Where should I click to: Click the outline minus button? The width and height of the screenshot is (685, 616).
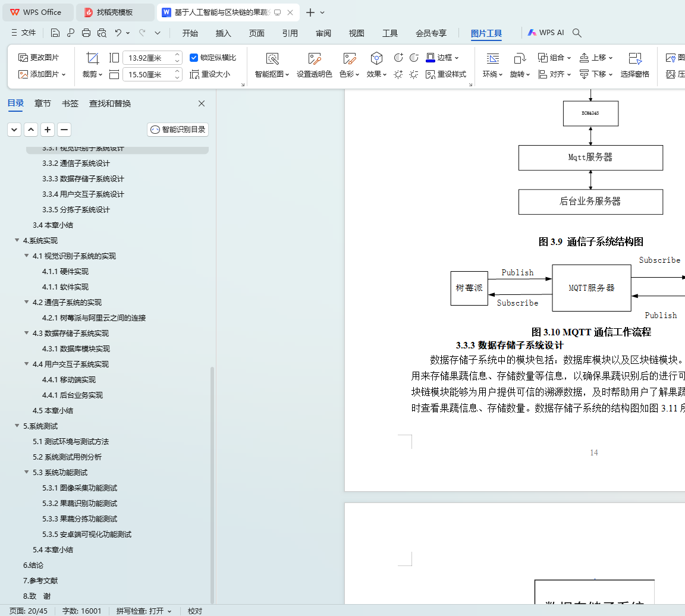(x=64, y=130)
